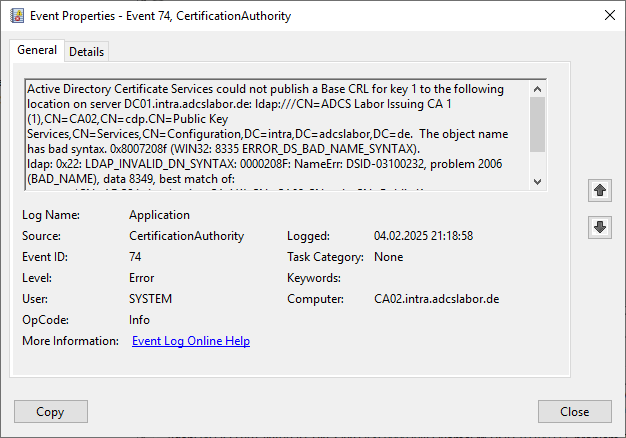Click the Event Properties title bar icon

click(x=15, y=15)
